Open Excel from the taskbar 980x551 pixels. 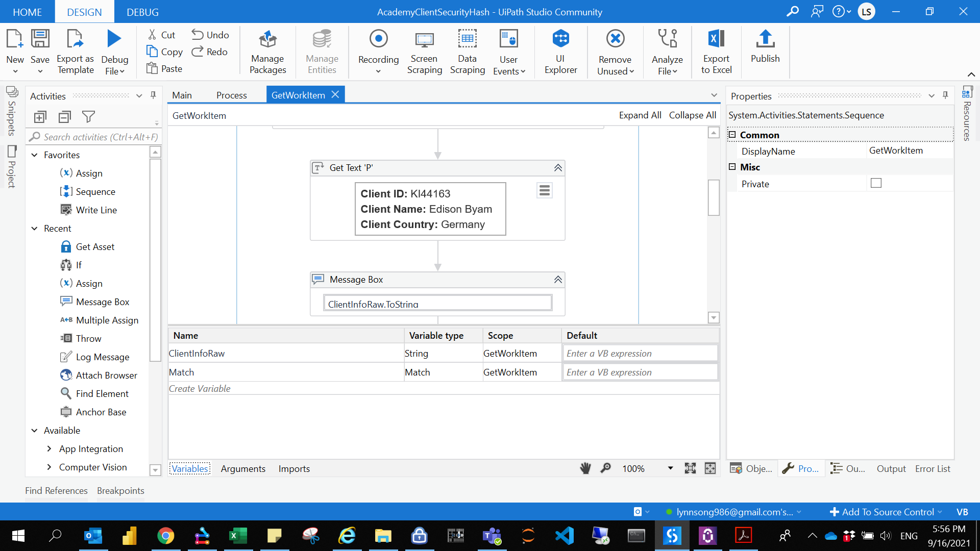tap(238, 536)
